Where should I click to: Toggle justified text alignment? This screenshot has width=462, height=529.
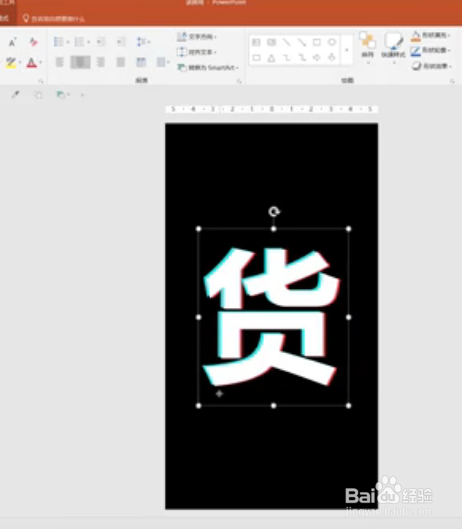tap(121, 62)
